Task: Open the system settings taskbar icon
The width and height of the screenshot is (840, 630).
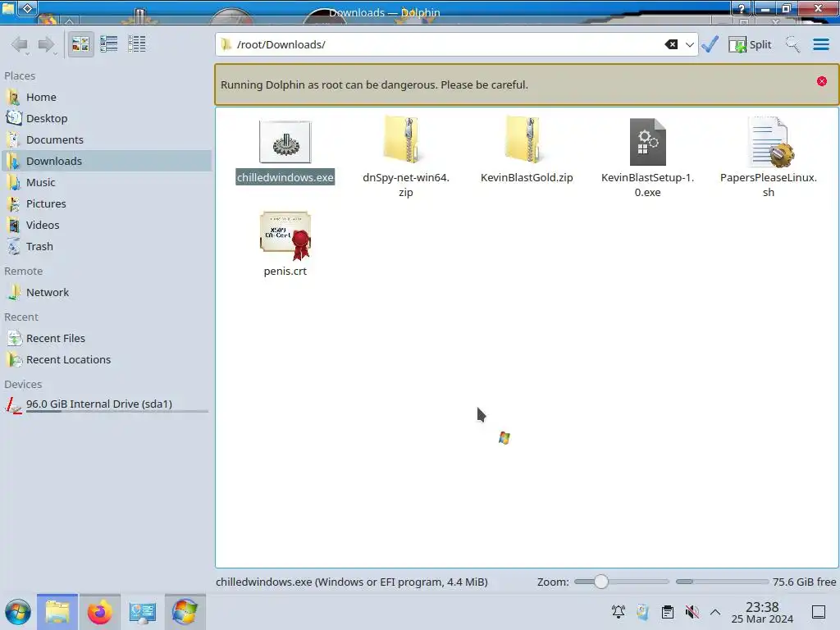Action: click(x=143, y=612)
